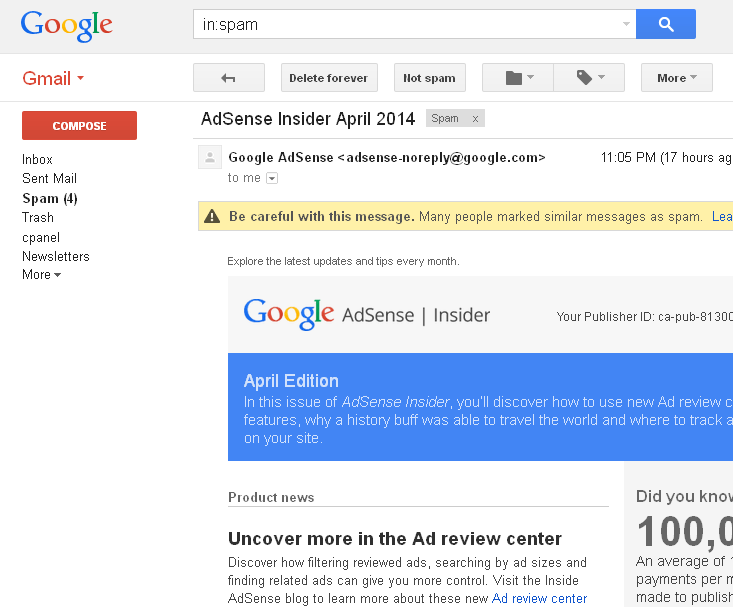Go back using the arrow button
This screenshot has height=607, width=733.
229,78
